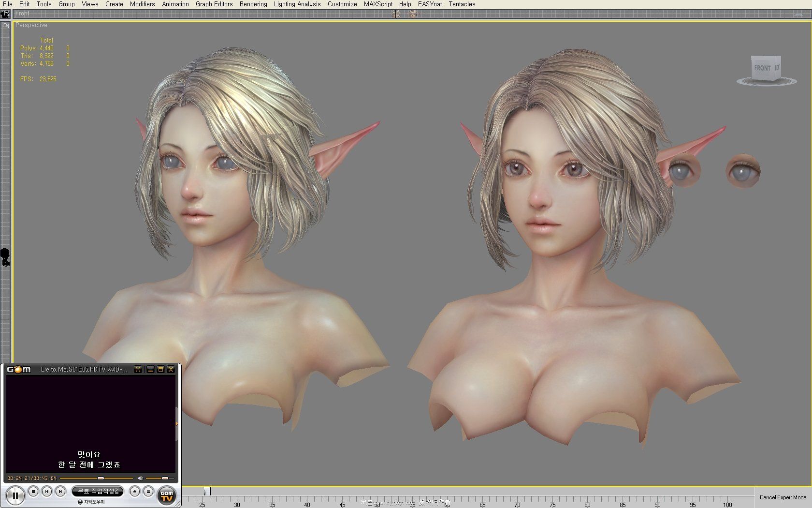Pause playback in GOM Player
This screenshot has width=812, height=508.
pyautogui.click(x=15, y=495)
